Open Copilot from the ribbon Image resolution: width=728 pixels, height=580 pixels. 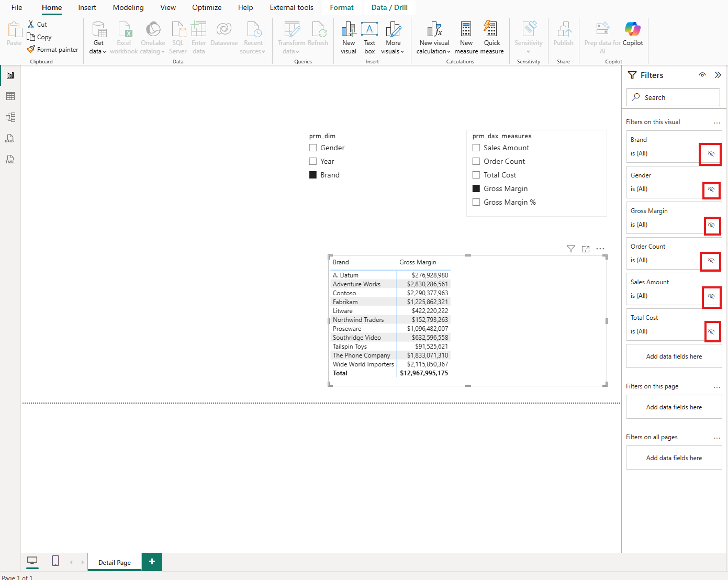click(x=632, y=35)
